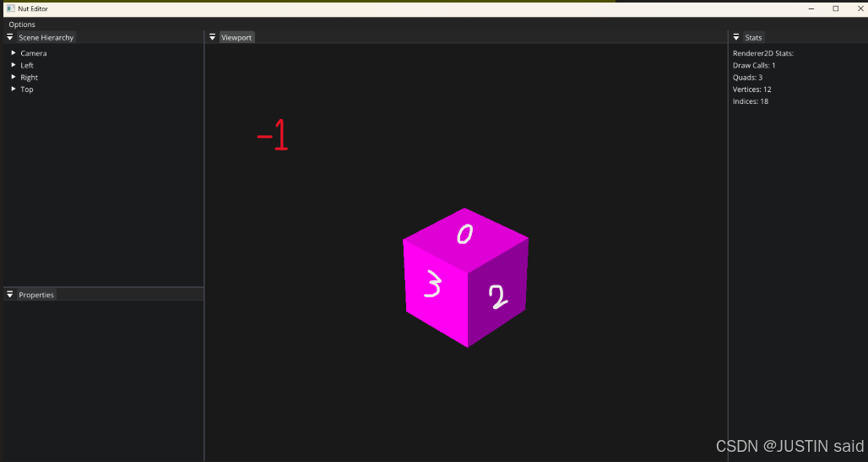Select the Viewport tab
The width and height of the screenshot is (868, 462).
click(236, 37)
